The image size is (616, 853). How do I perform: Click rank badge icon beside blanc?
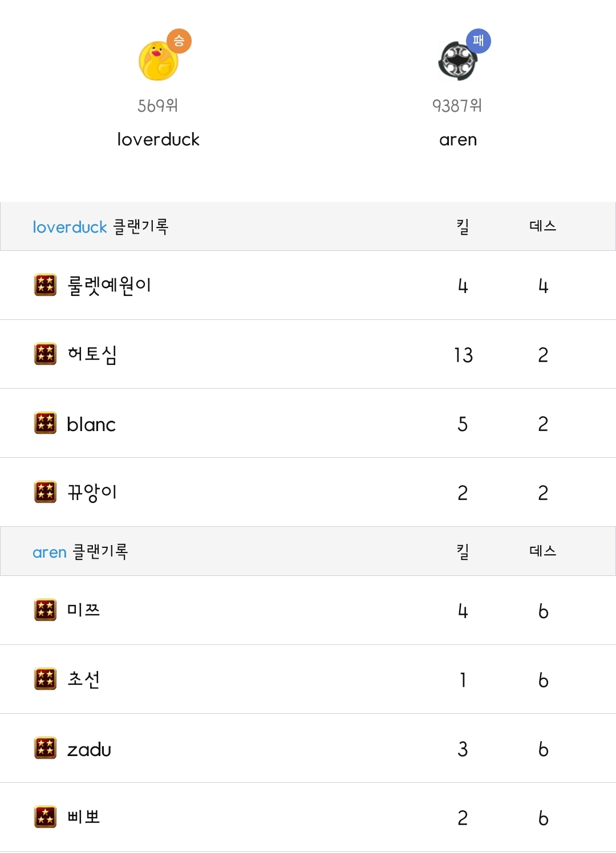pyautogui.click(x=45, y=423)
